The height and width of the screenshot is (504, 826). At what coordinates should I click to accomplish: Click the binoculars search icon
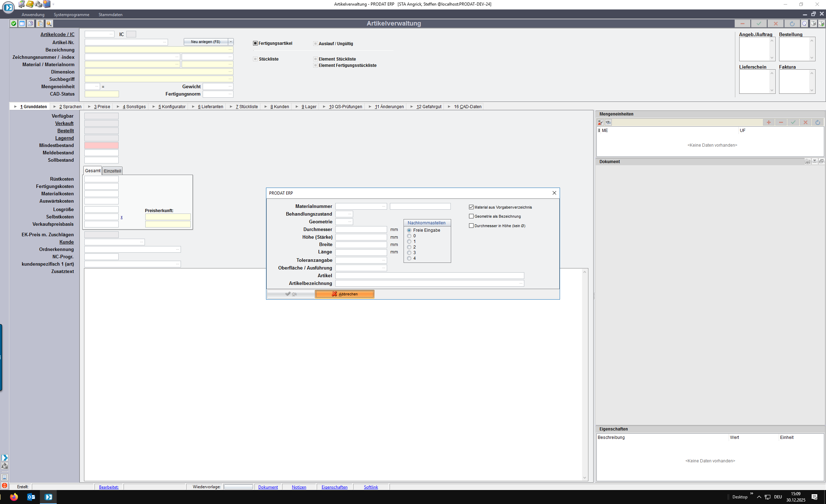609,122
